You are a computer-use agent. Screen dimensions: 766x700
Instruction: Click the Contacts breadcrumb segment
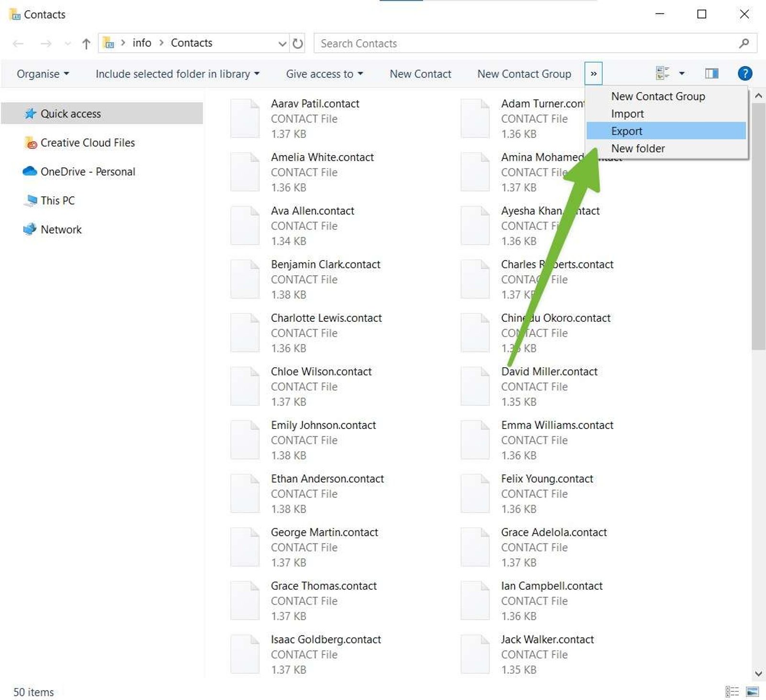point(191,43)
